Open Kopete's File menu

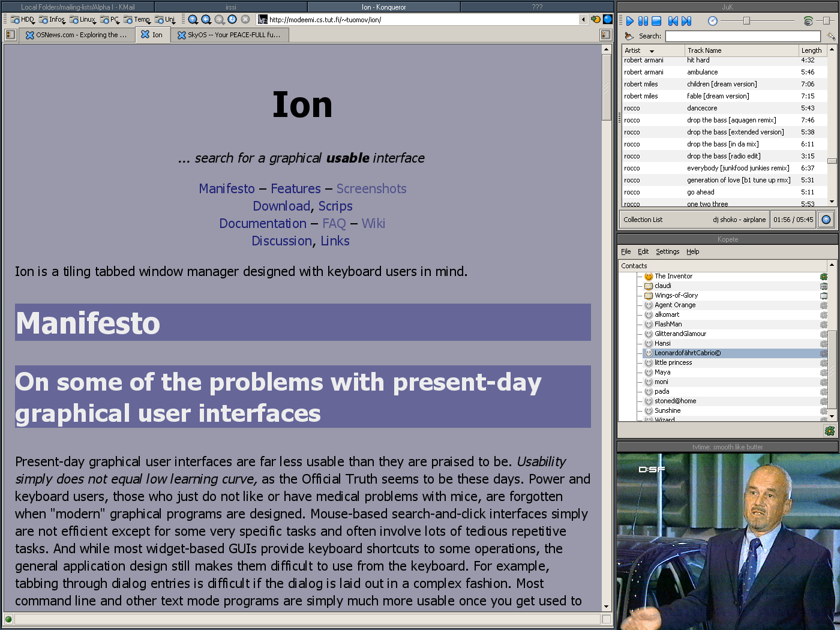pos(626,251)
